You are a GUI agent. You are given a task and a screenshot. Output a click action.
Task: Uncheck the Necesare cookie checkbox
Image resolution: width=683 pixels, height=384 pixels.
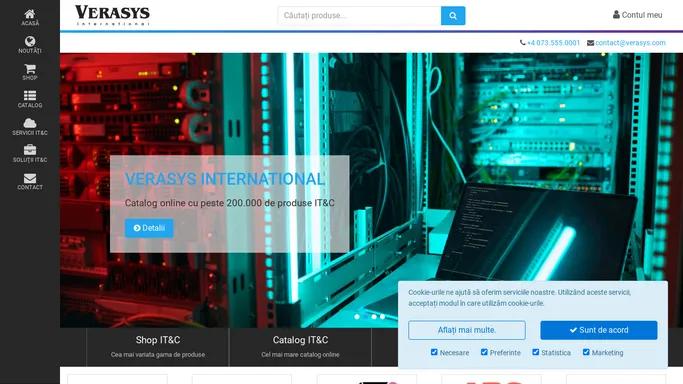[x=434, y=352]
